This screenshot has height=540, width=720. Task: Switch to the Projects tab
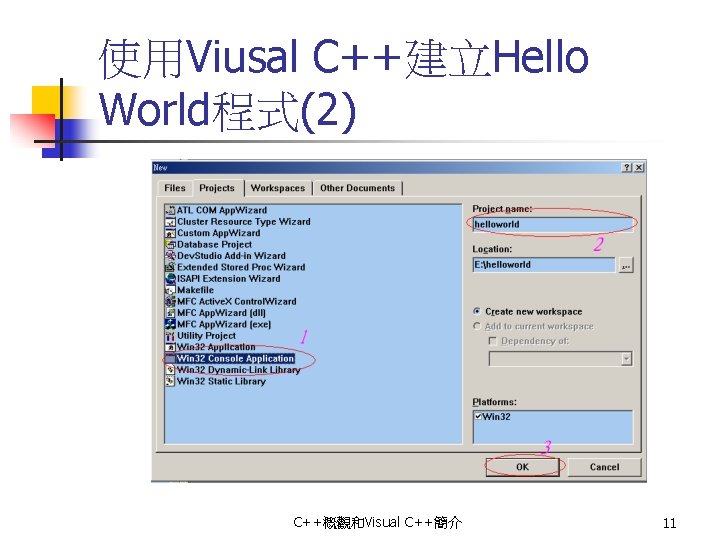tap(217, 187)
